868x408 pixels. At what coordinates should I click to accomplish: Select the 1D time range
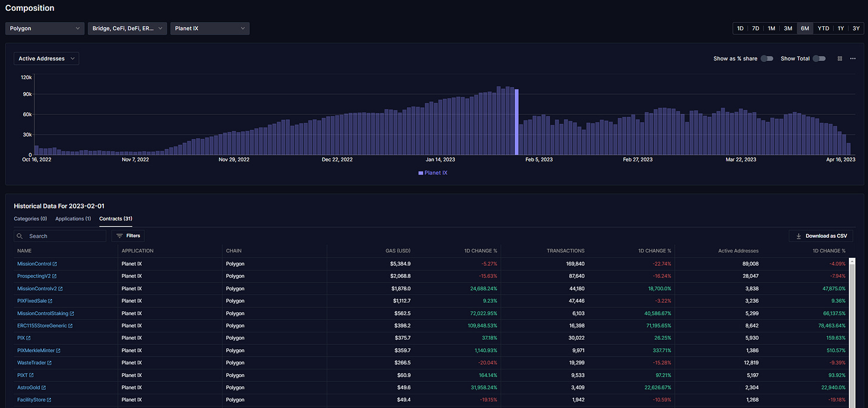click(x=740, y=29)
